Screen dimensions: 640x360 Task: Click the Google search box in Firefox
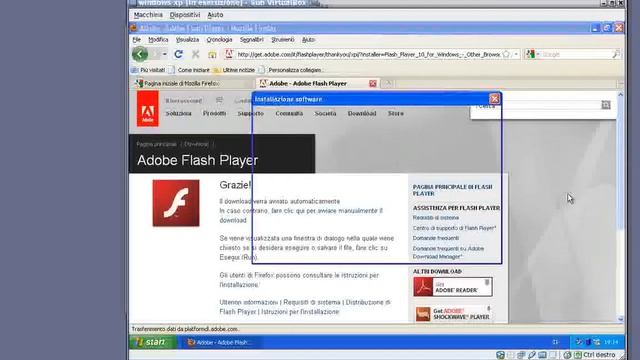click(x=576, y=54)
